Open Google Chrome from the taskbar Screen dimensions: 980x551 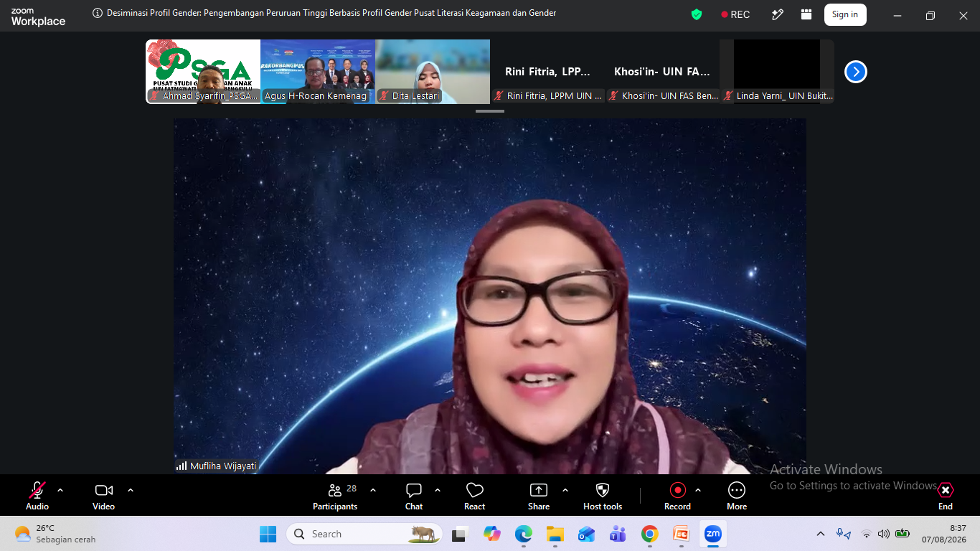click(x=650, y=534)
